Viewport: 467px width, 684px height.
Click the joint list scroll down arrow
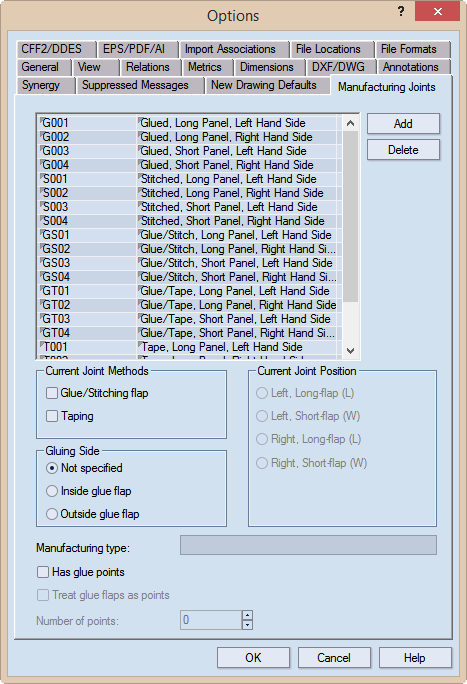(x=350, y=351)
